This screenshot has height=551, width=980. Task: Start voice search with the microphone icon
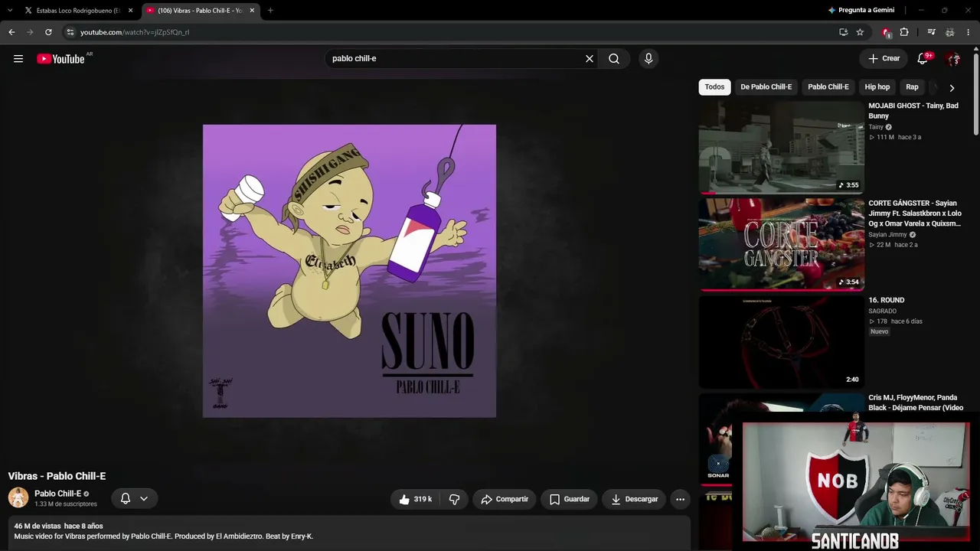648,59
